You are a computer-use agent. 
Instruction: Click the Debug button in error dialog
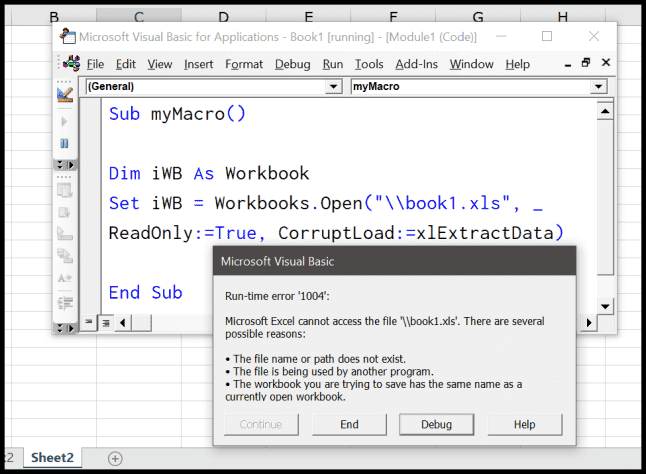click(436, 424)
